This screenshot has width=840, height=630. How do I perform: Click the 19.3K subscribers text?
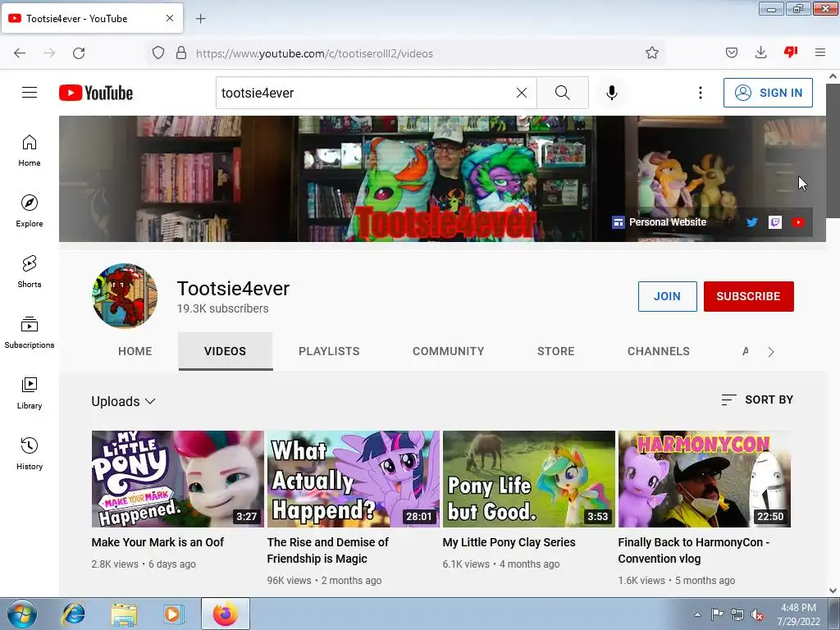click(223, 308)
